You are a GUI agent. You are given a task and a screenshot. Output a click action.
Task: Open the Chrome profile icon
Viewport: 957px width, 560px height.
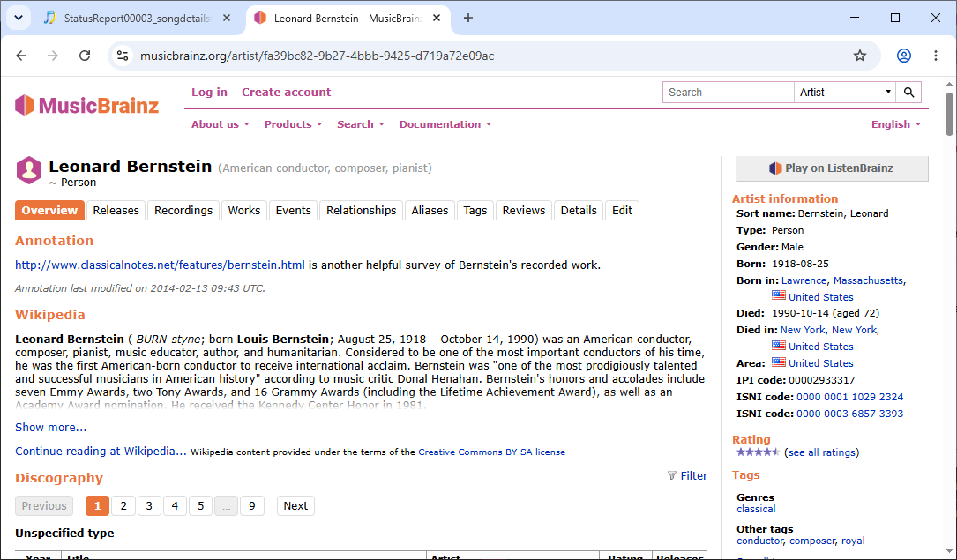click(904, 56)
